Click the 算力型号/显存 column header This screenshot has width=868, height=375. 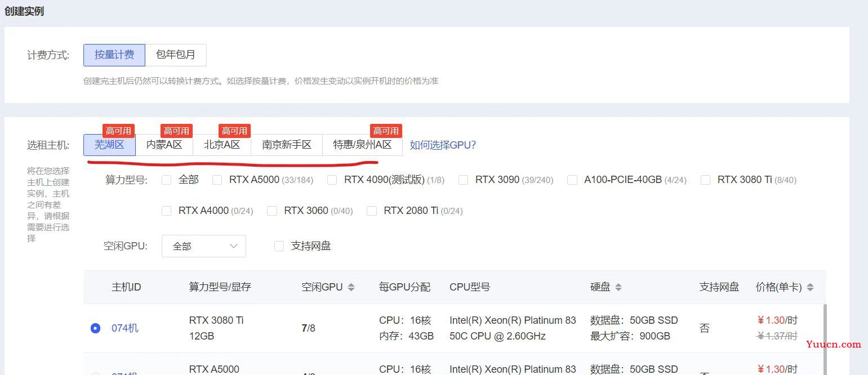[220, 287]
